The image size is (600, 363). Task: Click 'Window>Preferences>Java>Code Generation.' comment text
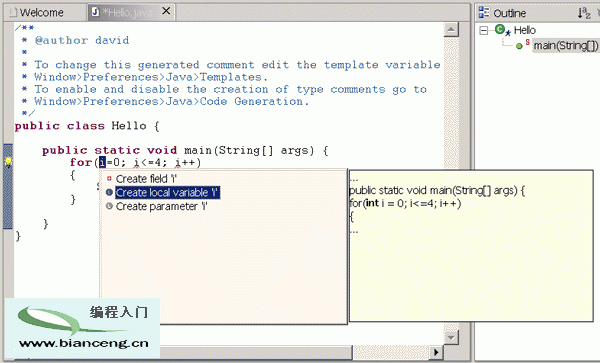tap(171, 101)
